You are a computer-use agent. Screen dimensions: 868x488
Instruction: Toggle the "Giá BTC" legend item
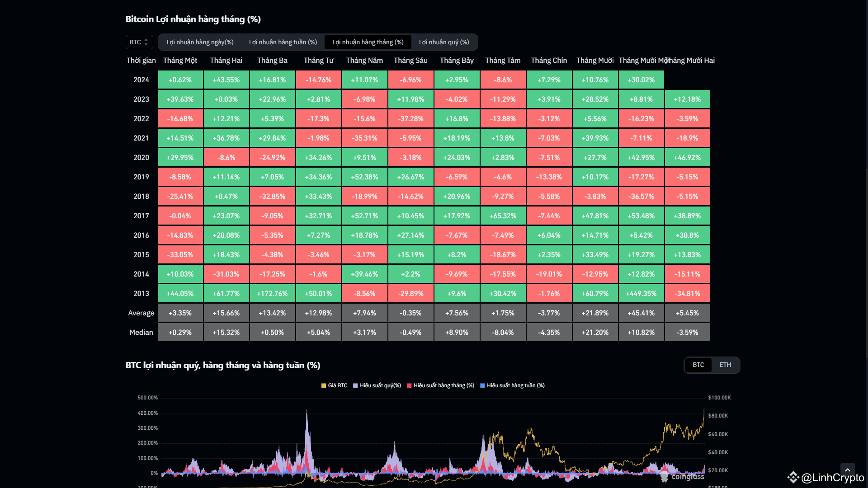335,385
